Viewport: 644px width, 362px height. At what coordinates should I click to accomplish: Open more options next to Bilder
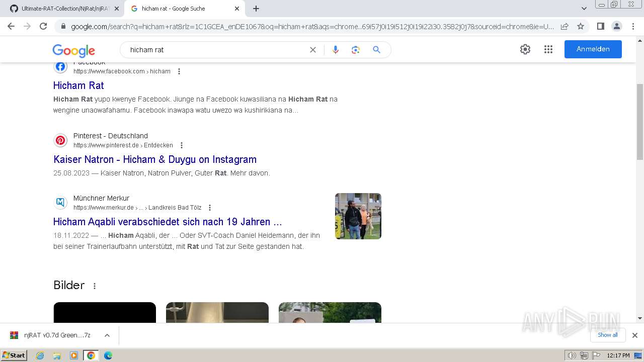(94, 286)
